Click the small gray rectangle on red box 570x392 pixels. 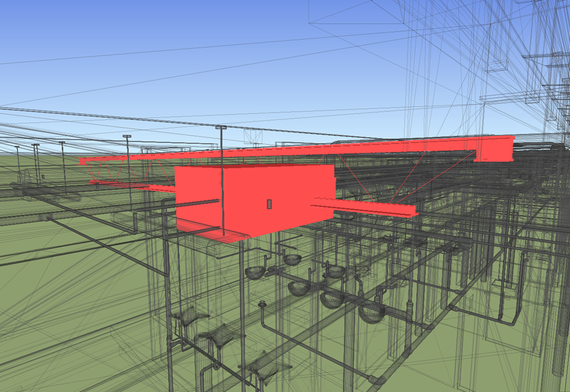coord(269,204)
